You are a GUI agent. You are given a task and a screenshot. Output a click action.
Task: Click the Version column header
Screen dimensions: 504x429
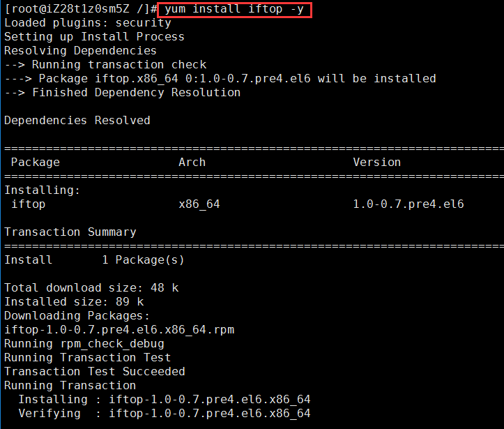point(376,163)
